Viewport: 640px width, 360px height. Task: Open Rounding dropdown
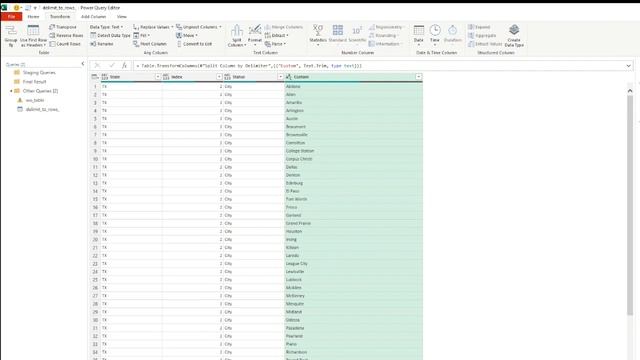[383, 36]
